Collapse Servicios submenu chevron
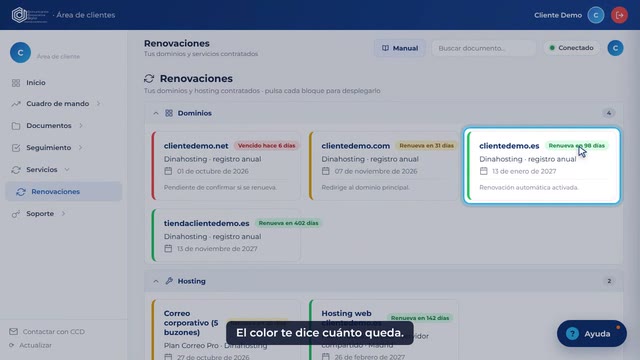This screenshot has width=640, height=360. pyautogui.click(x=67, y=170)
